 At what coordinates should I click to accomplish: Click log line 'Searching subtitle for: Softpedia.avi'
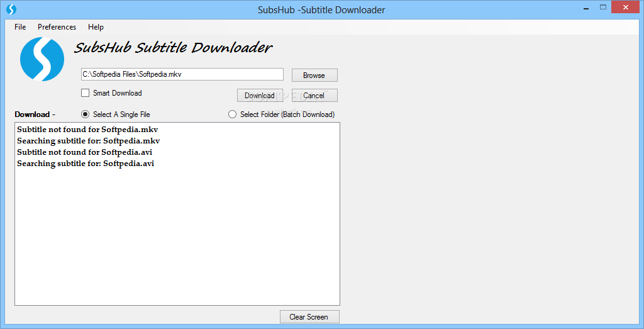point(87,164)
